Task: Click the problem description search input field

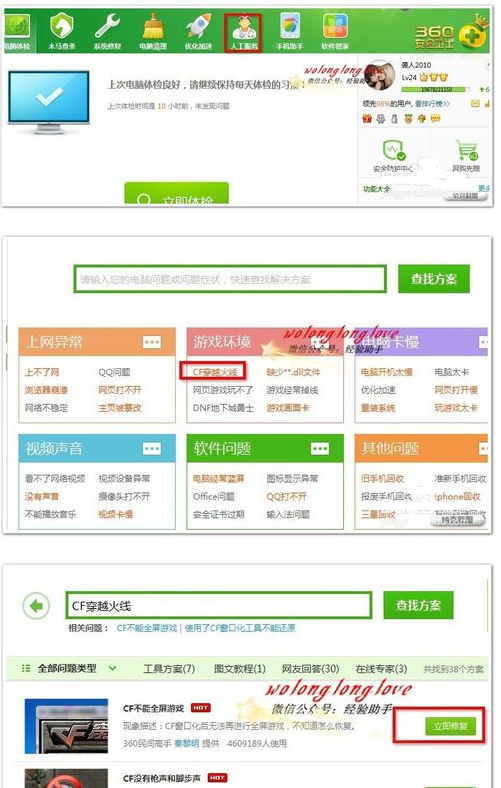Action: point(230,279)
